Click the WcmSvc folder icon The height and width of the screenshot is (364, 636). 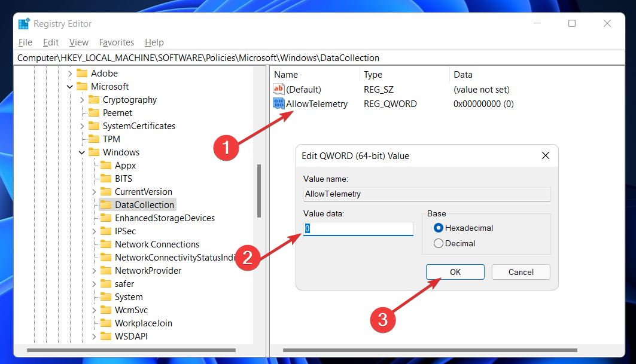[106, 310]
